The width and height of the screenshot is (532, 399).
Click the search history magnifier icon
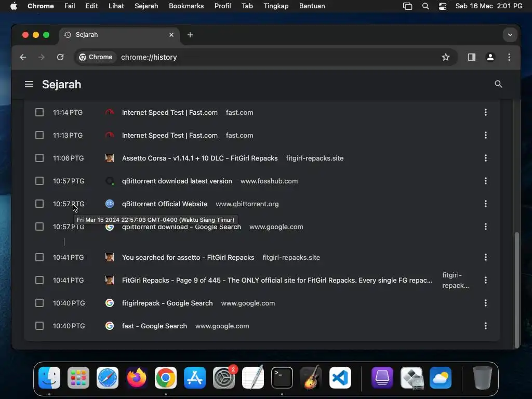coord(498,84)
